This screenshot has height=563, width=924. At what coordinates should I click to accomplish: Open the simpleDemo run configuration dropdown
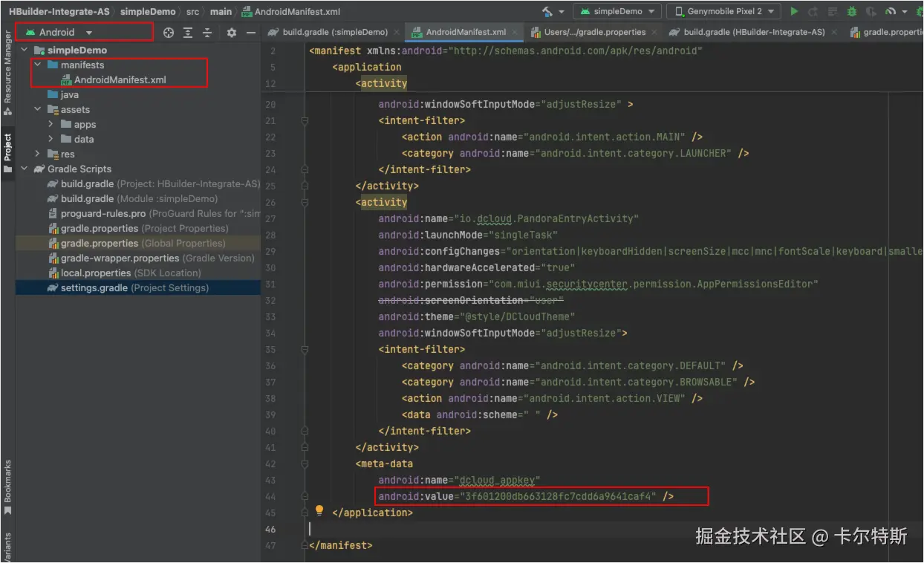click(619, 11)
